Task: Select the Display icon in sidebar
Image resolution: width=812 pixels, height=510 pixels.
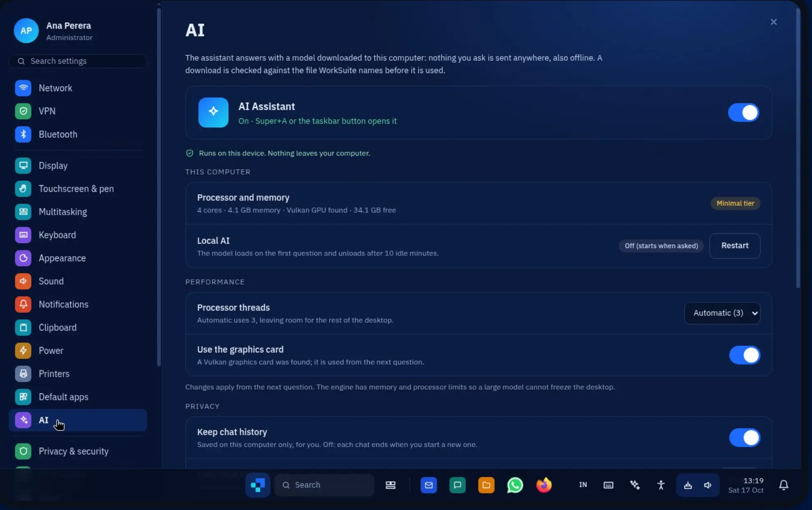Action: [x=23, y=165]
